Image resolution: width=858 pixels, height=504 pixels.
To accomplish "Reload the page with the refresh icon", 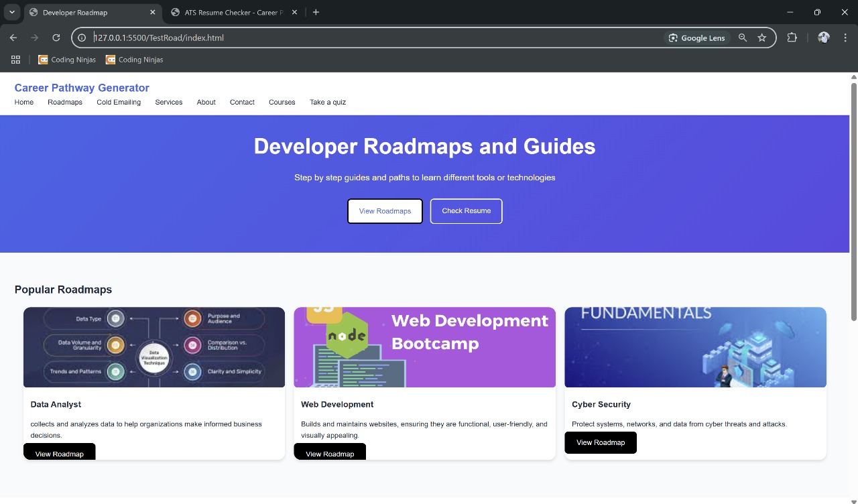I will (x=56, y=38).
